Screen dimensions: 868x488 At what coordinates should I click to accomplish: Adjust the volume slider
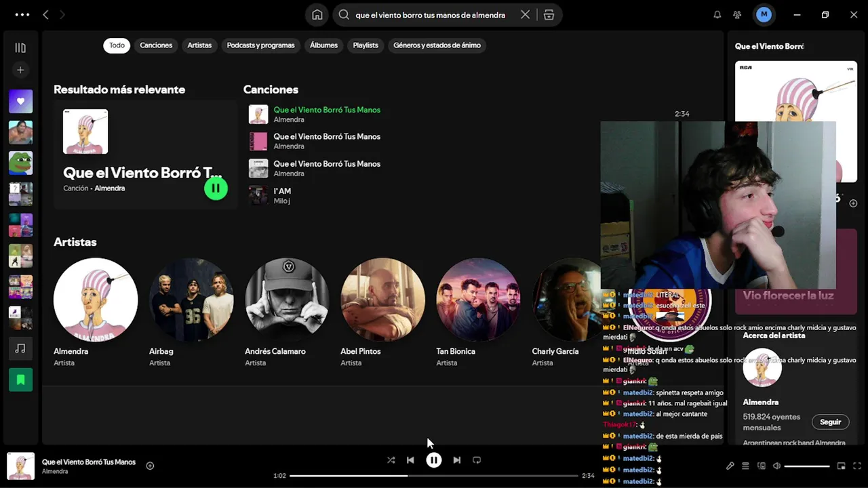[807, 466]
